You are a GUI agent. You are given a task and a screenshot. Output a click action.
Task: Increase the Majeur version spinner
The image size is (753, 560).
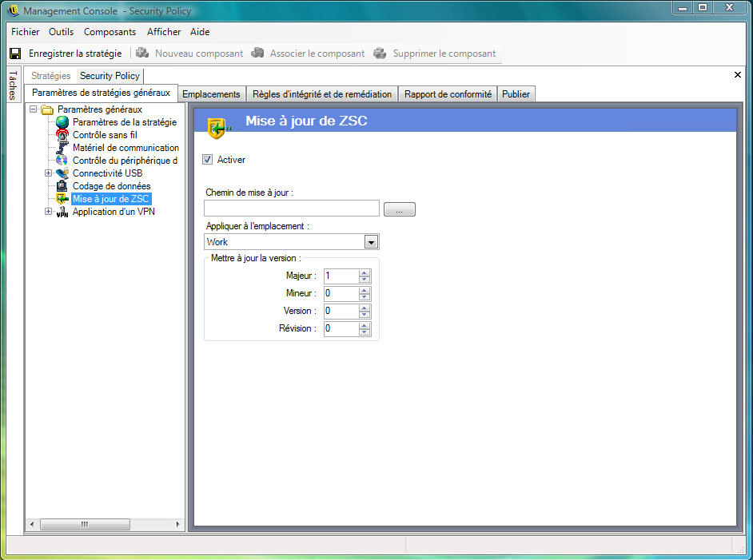point(365,272)
